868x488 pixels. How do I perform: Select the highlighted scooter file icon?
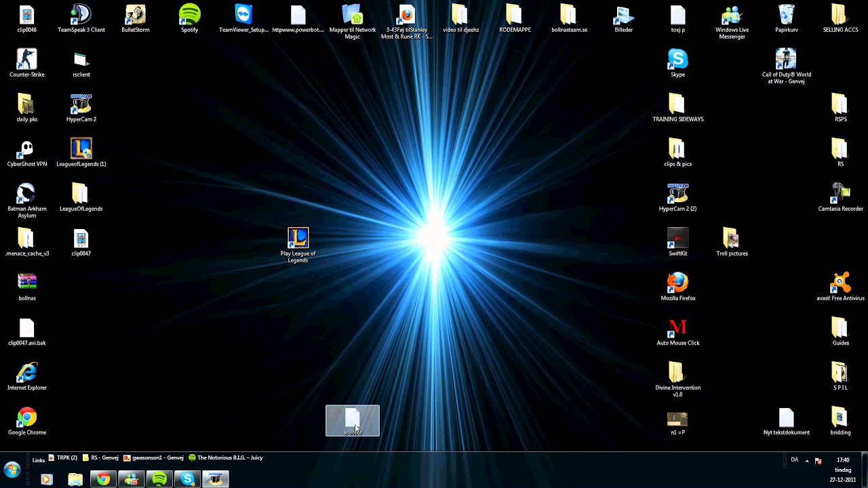pos(353,421)
